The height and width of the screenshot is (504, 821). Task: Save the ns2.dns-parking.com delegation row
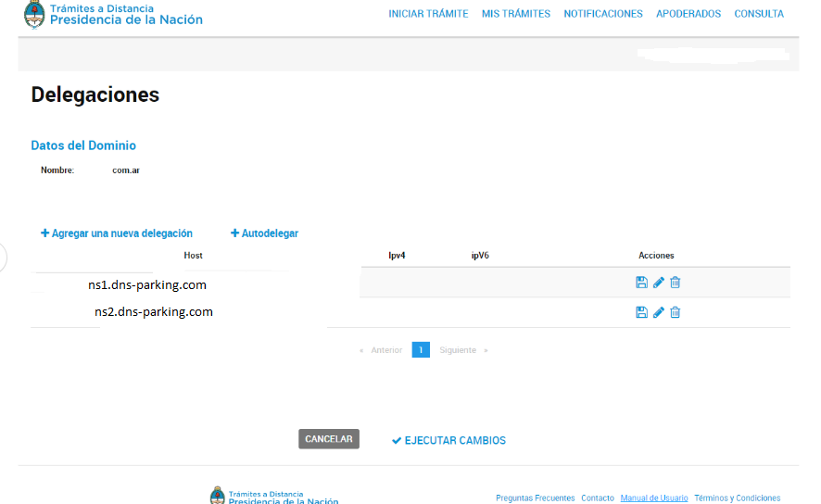641,312
